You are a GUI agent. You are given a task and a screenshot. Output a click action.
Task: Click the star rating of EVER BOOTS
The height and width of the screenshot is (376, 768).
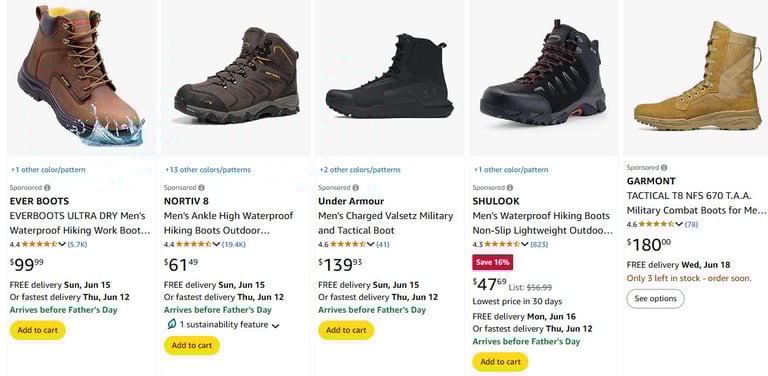pyautogui.click(x=39, y=244)
